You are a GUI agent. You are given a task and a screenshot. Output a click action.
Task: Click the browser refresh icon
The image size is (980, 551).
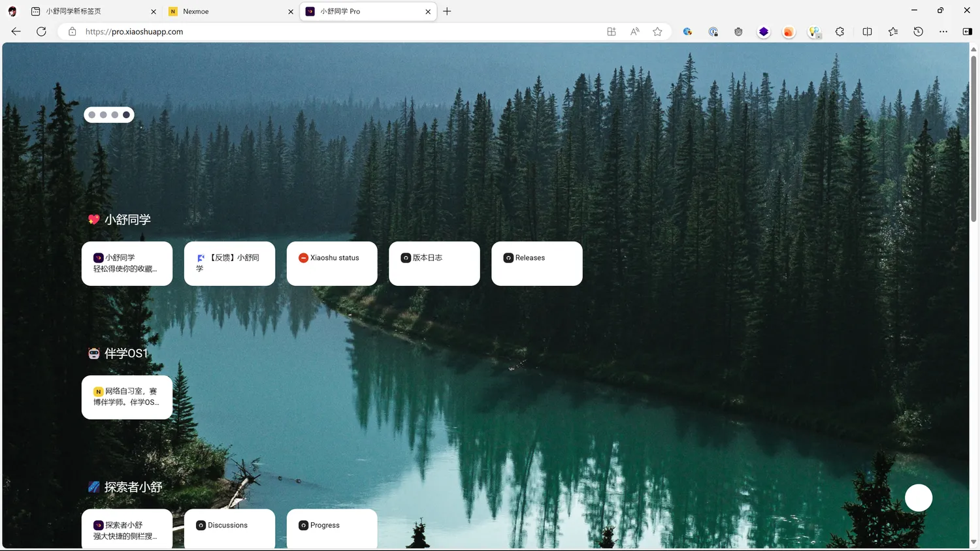point(41,31)
